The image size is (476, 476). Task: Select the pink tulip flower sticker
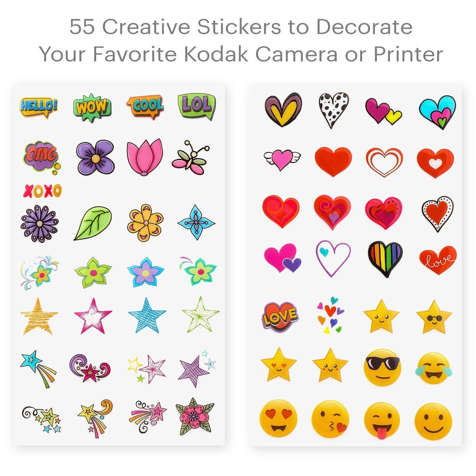144,157
